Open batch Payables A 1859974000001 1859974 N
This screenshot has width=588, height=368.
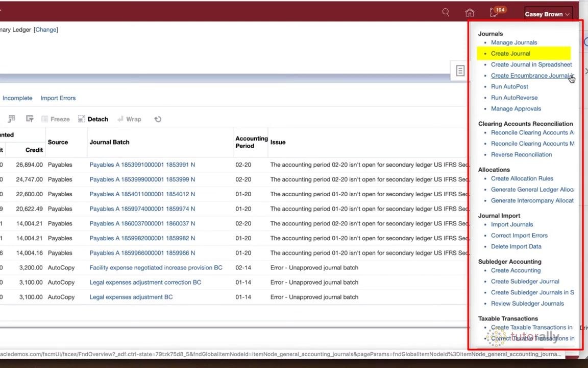click(142, 209)
